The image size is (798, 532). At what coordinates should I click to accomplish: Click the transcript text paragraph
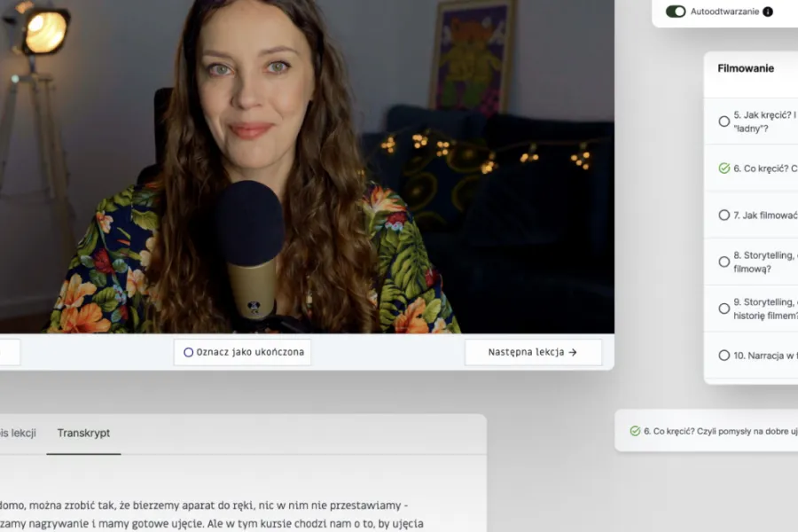(213, 514)
